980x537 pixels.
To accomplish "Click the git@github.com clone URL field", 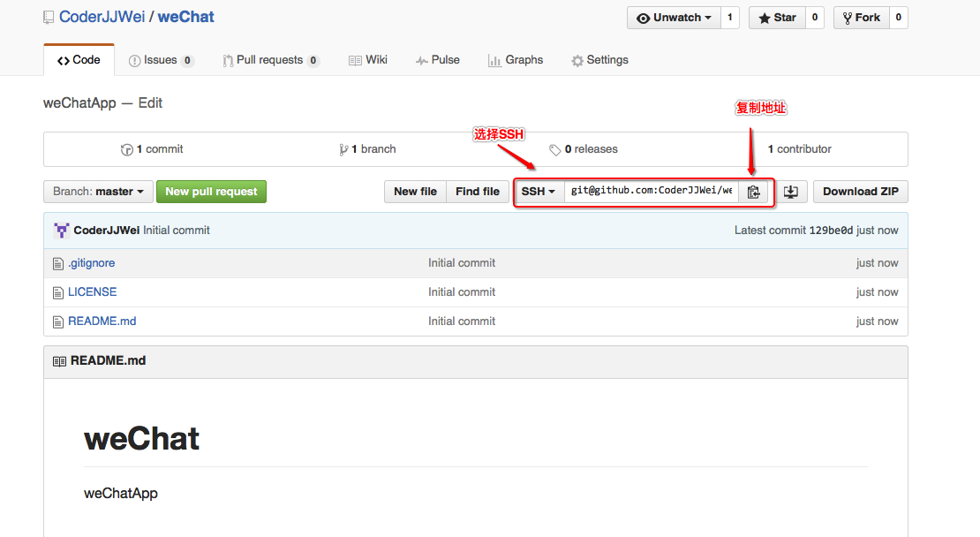I will 652,192.
